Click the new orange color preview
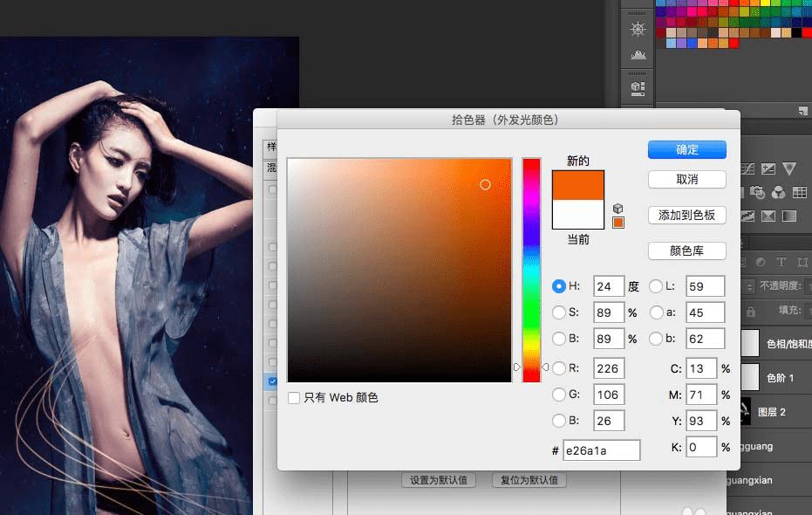Image resolution: width=812 pixels, height=515 pixels. point(578,185)
